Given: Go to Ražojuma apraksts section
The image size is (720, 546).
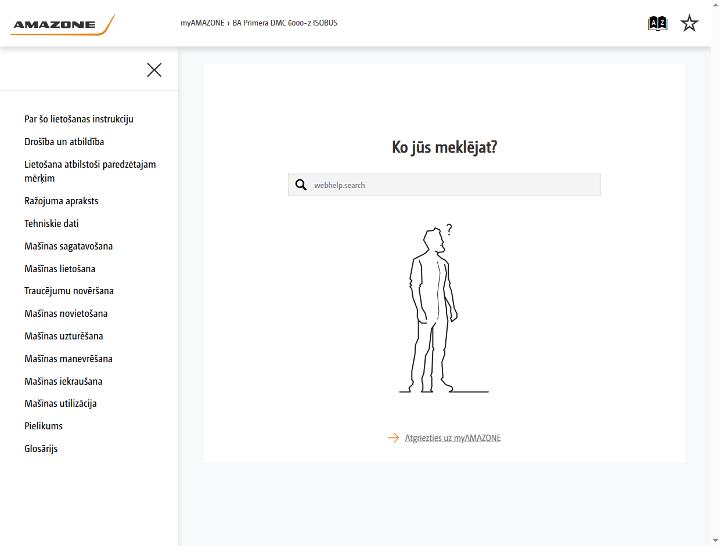Looking at the screenshot, I should click(61, 201).
